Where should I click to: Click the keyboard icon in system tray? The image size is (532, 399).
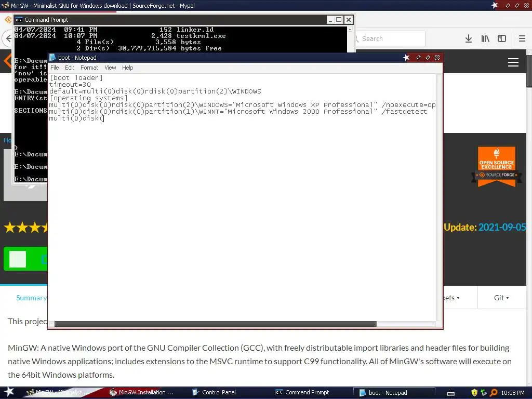pyautogui.click(x=451, y=393)
